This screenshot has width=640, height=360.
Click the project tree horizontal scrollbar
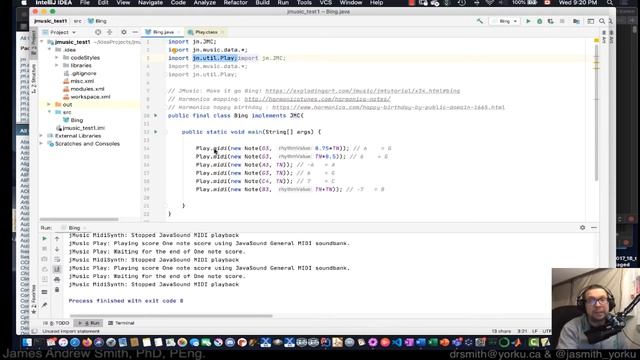79,219
